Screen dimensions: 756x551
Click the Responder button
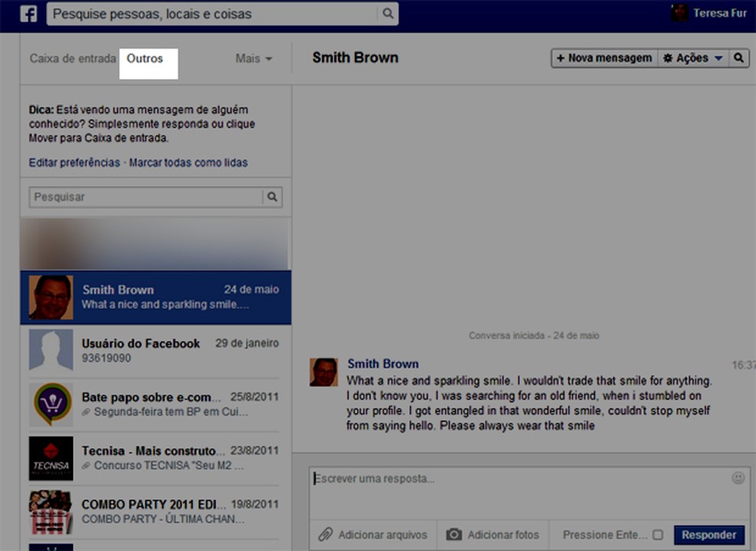click(x=708, y=535)
